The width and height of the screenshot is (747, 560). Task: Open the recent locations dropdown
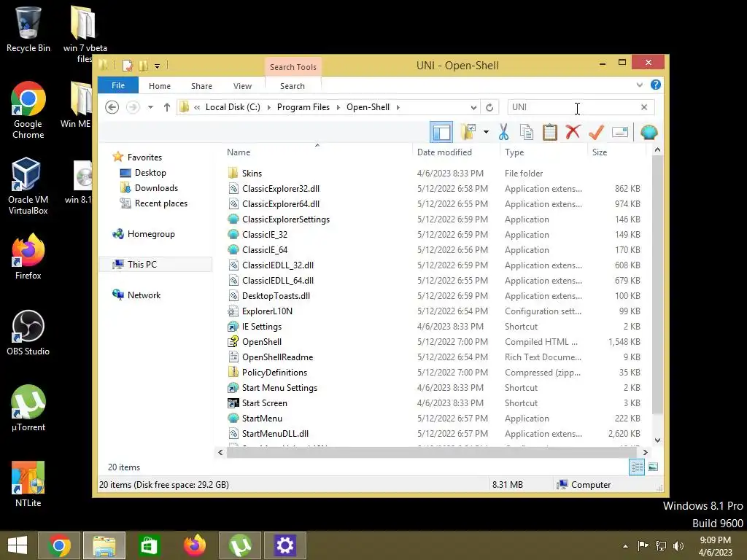pos(150,107)
